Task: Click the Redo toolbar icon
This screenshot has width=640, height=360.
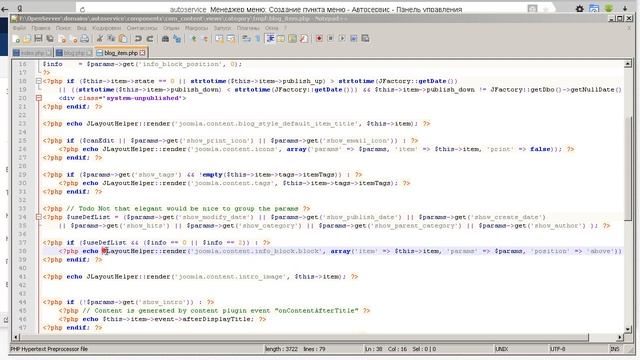Action: click(x=150, y=39)
